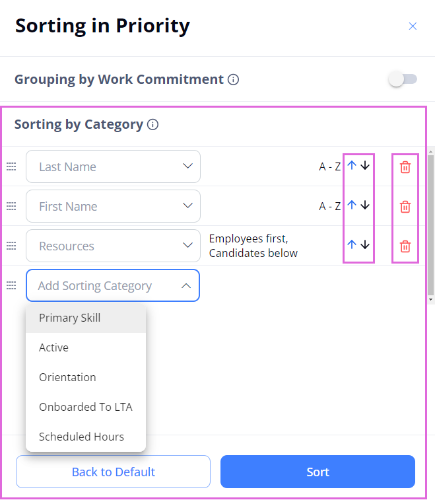Expand the First Name category dropdown

coord(113,206)
